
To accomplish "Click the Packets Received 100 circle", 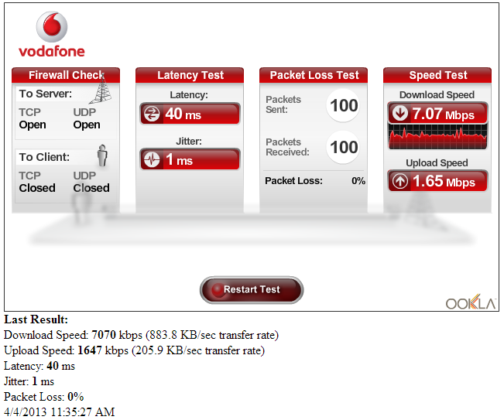I will (x=343, y=147).
